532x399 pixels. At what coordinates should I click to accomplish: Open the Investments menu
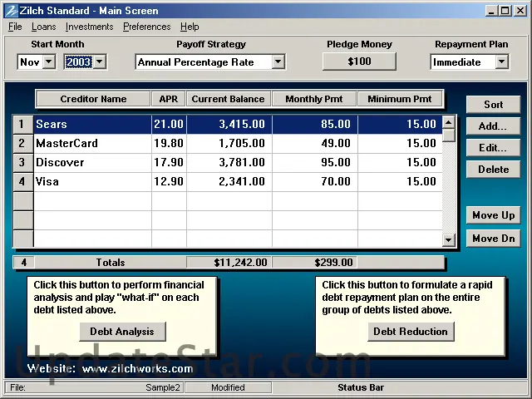89,27
